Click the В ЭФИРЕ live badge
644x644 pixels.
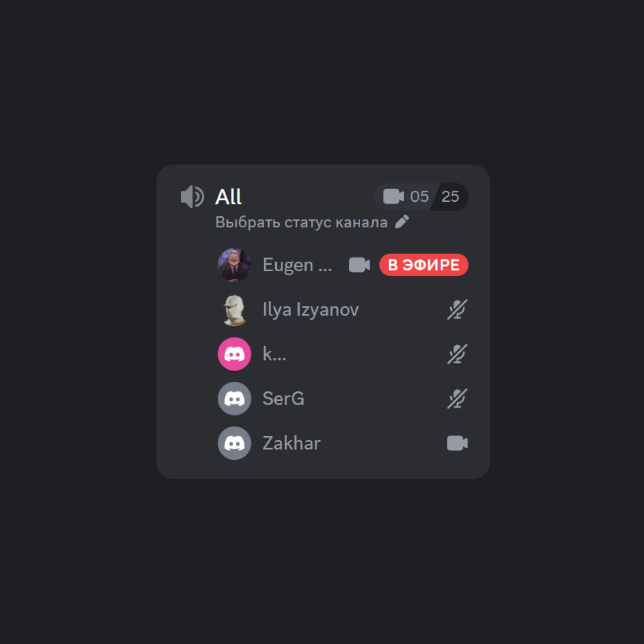click(424, 265)
